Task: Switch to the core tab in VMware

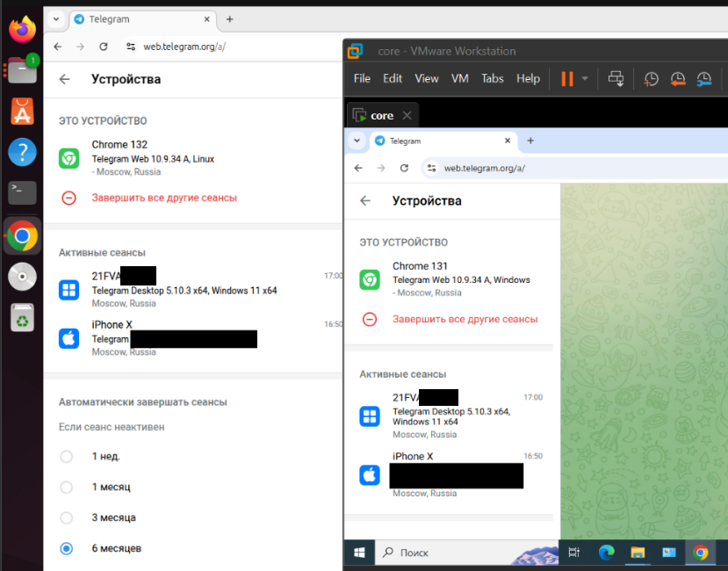Action: 381,114
